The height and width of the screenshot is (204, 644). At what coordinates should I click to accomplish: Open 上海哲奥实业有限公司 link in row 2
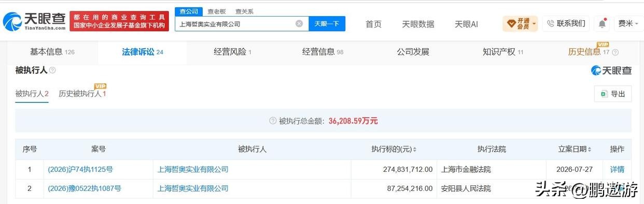192,188
